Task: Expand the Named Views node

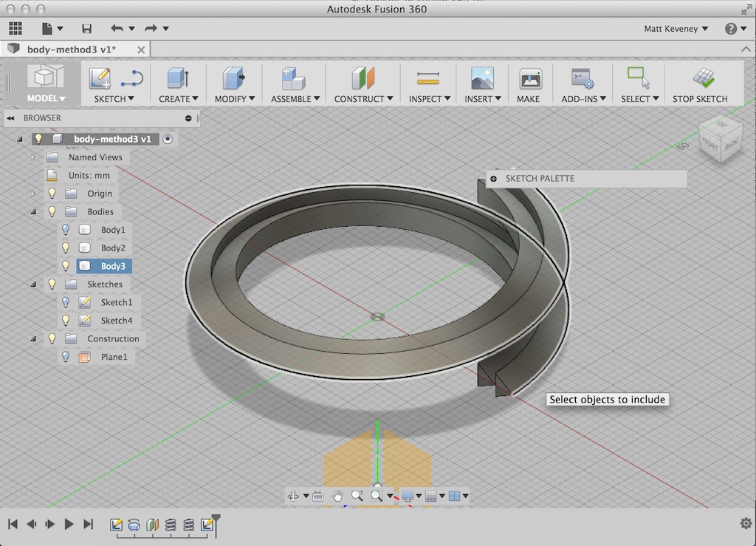Action: 33,157
